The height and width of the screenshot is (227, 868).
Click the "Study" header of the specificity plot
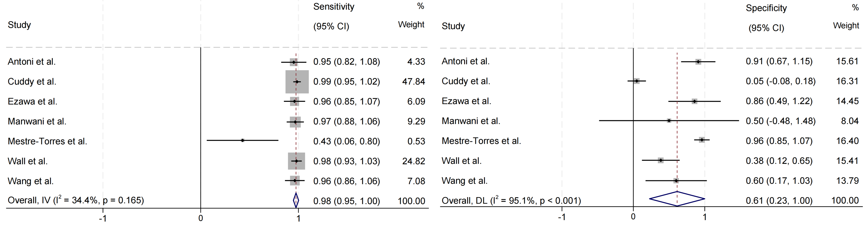tap(453, 26)
